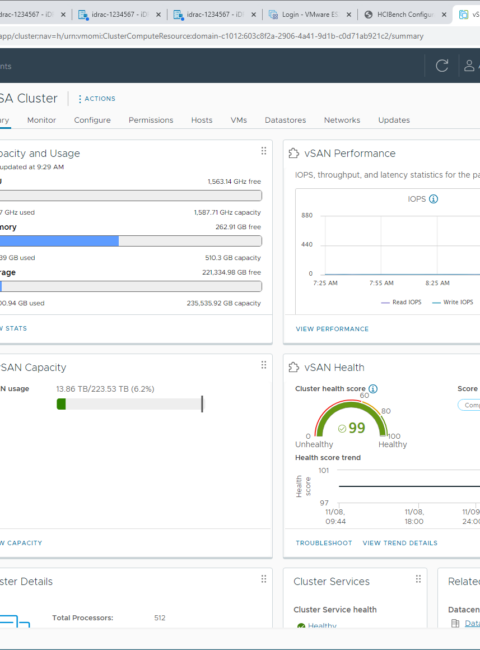
Task: Click the vSAN Performance panel icon
Action: point(293,153)
